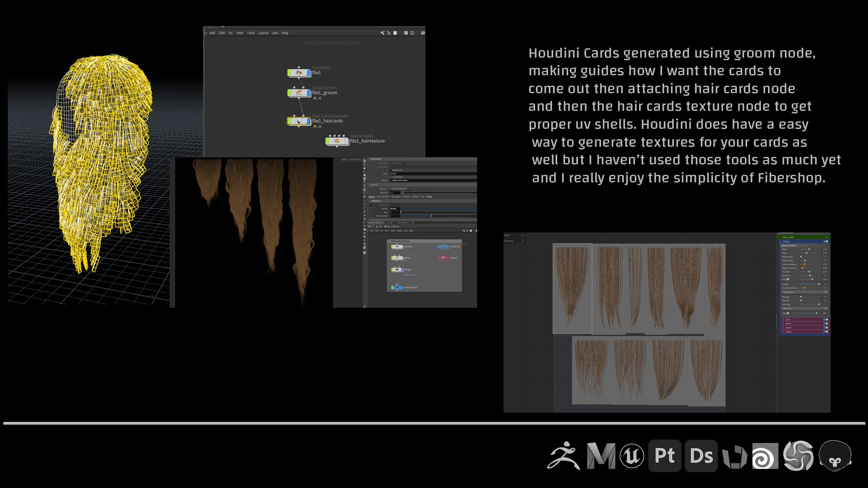Screen dimensions: 868x488
Task: Randomize first Seed with dice icon
Action: 788,279
